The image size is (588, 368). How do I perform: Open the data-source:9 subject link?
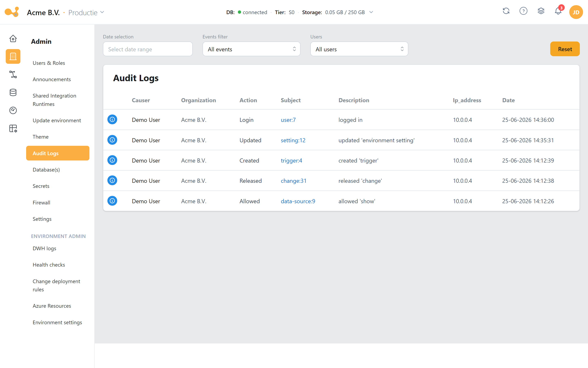click(298, 201)
